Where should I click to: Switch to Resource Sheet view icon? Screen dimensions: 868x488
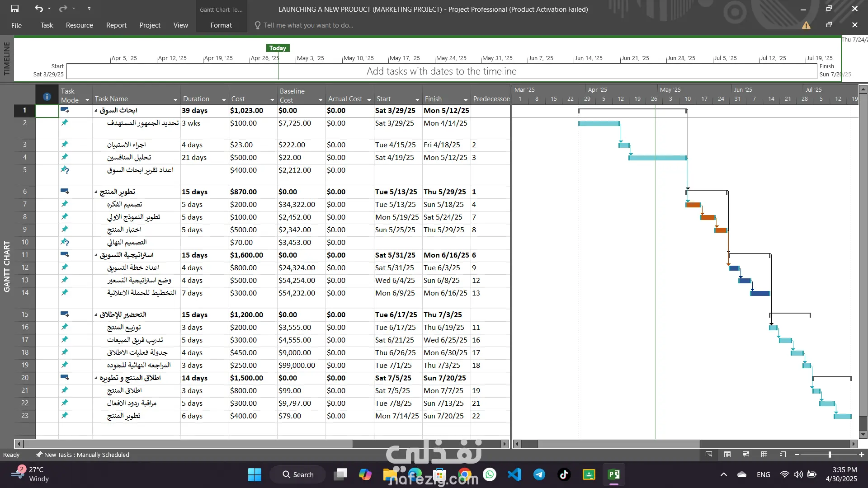click(x=764, y=455)
